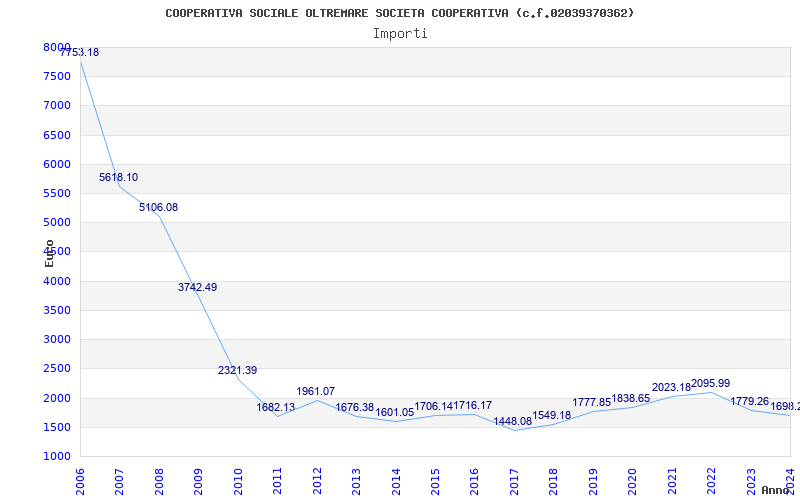Click the data label 1706.14
The height and width of the screenshot is (500, 800).
pyautogui.click(x=434, y=406)
